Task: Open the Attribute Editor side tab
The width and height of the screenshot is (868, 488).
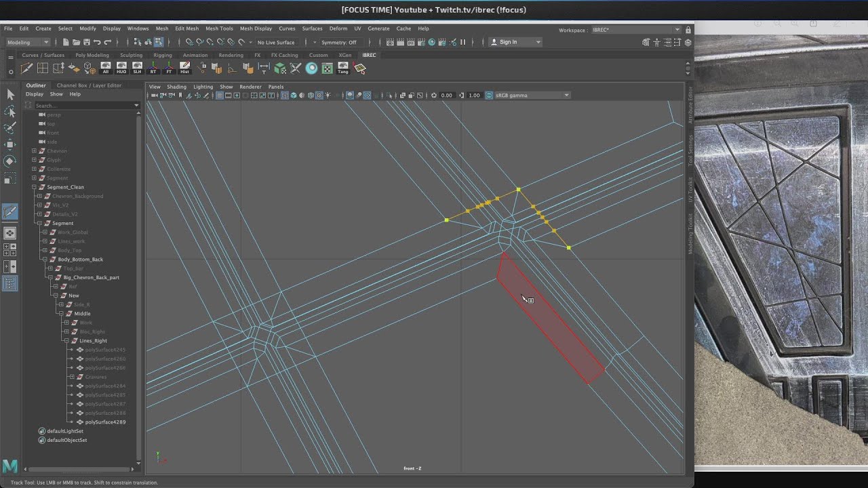Action: click(690, 105)
